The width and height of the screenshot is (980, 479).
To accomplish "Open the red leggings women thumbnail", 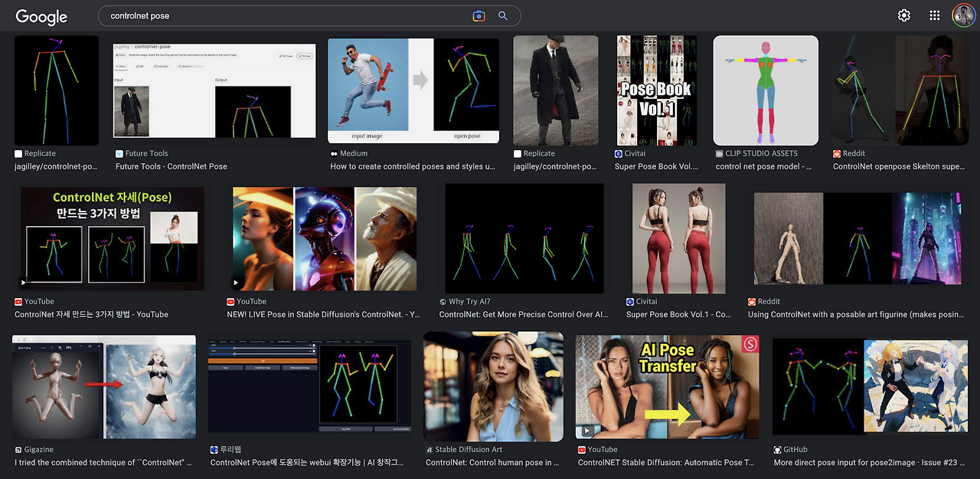I will coord(679,238).
